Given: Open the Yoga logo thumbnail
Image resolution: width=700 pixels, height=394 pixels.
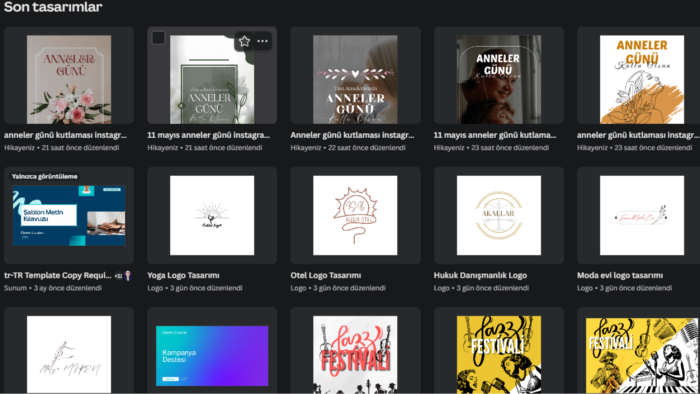Looking at the screenshot, I should tap(212, 216).
